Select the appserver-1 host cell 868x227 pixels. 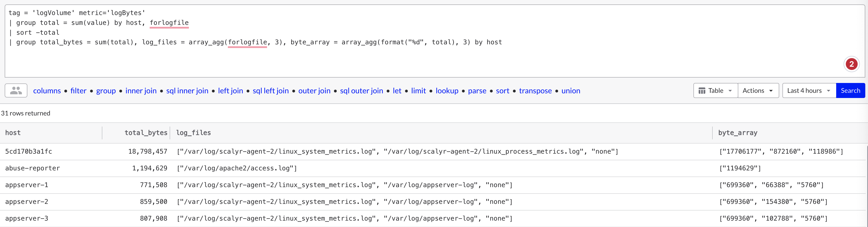pos(27,185)
